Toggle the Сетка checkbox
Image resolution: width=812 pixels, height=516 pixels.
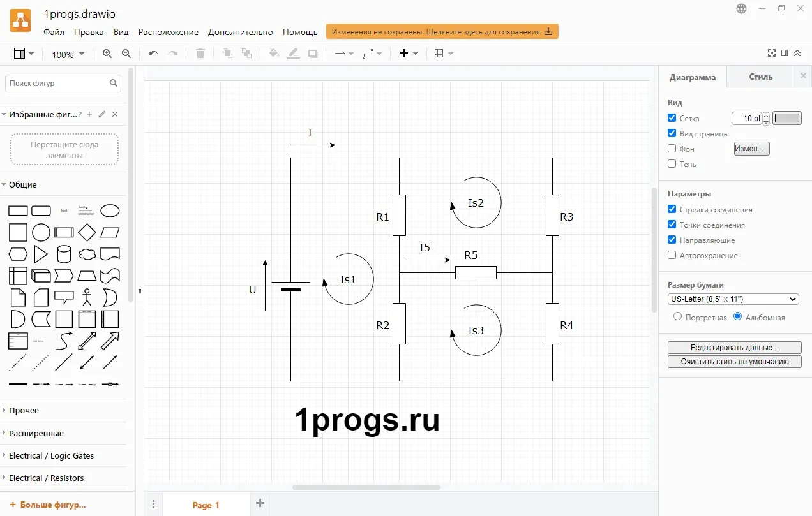click(672, 118)
